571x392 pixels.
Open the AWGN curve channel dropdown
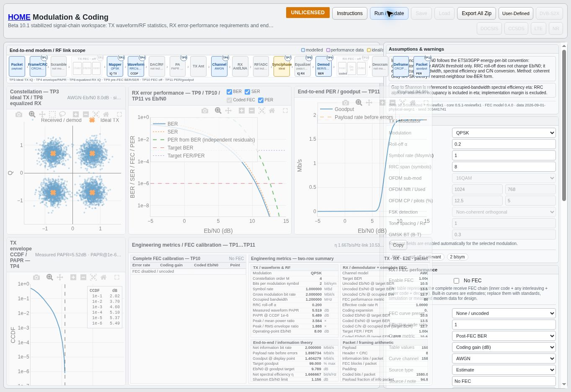click(x=504, y=358)
